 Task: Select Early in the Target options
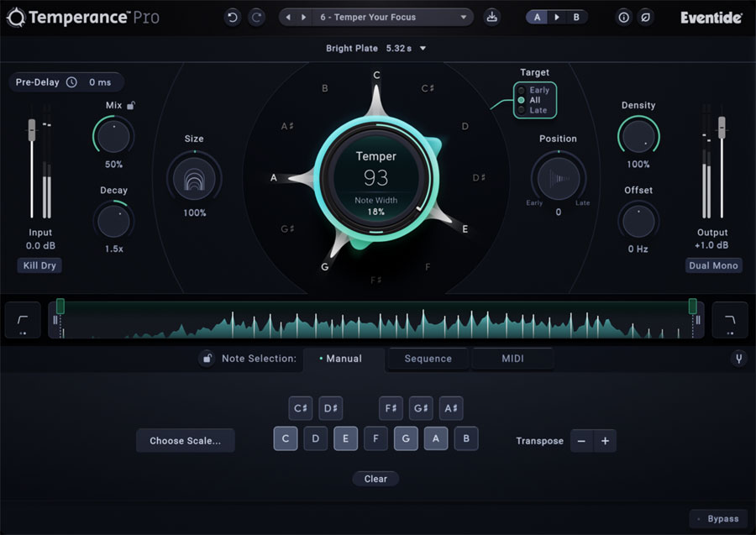[x=533, y=89]
